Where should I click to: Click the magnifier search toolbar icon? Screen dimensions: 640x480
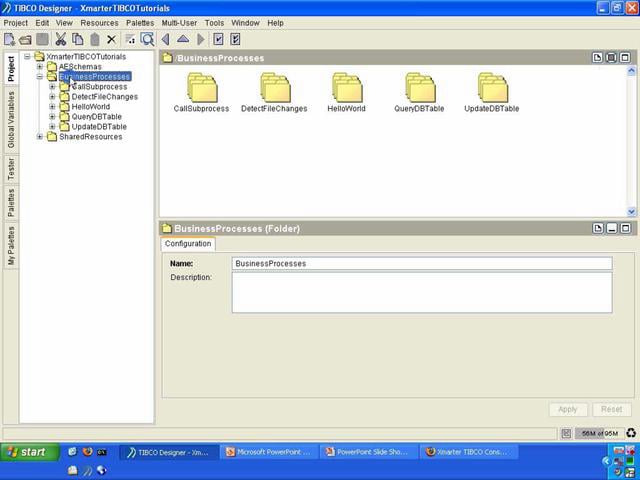147,39
